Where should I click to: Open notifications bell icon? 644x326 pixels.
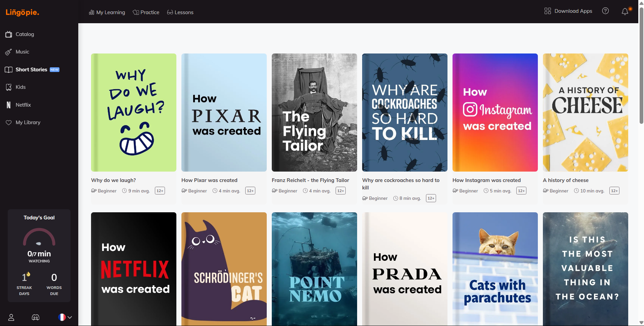click(625, 11)
